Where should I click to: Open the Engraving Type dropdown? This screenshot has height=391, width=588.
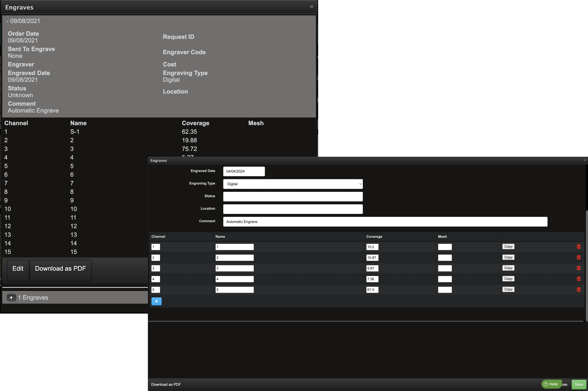coord(293,184)
